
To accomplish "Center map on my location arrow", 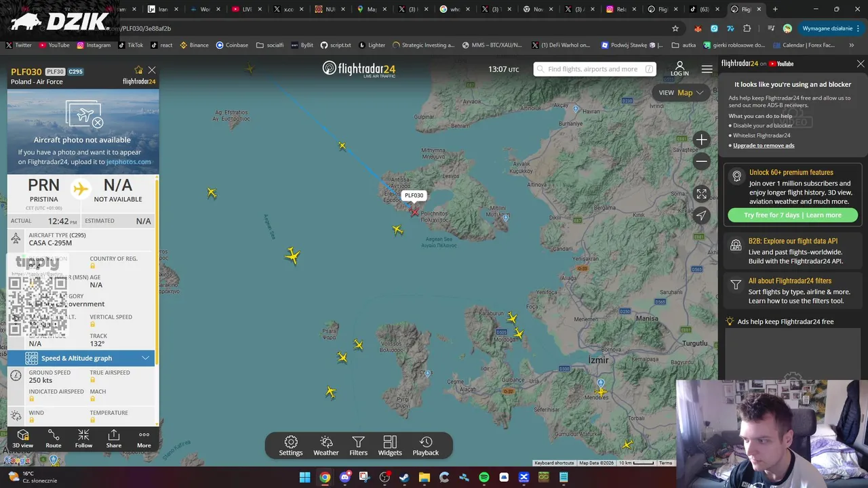I will 701,216.
